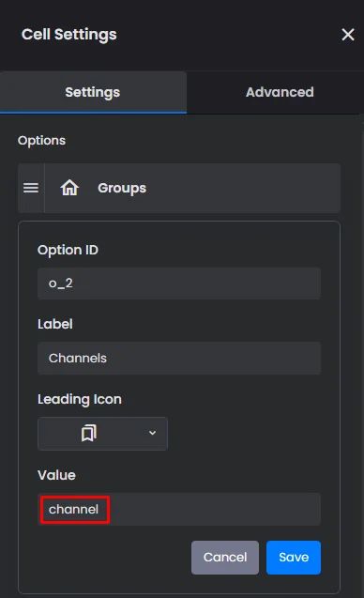Click the Option ID label
The height and width of the screenshot is (598, 364).
pos(68,250)
